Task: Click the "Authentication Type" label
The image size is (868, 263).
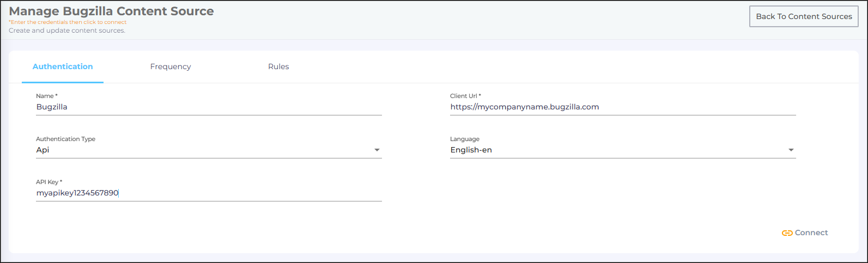Action: coord(65,139)
